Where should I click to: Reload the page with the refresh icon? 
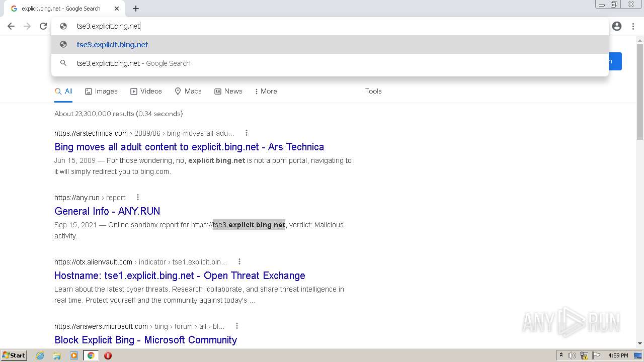(43, 26)
